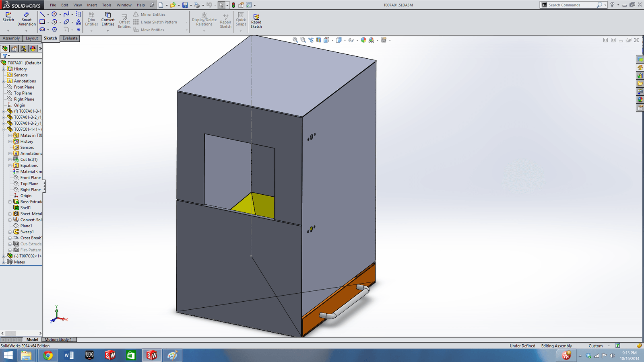This screenshot has height=362, width=644.
Task: Select Top Plane under T007A01 assembly
Action: 23,93
